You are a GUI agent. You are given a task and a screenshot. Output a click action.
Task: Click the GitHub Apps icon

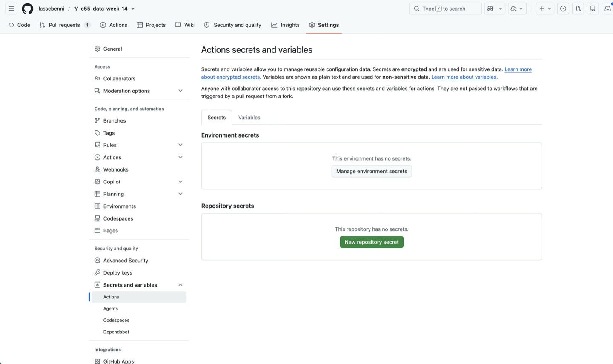(x=97, y=361)
